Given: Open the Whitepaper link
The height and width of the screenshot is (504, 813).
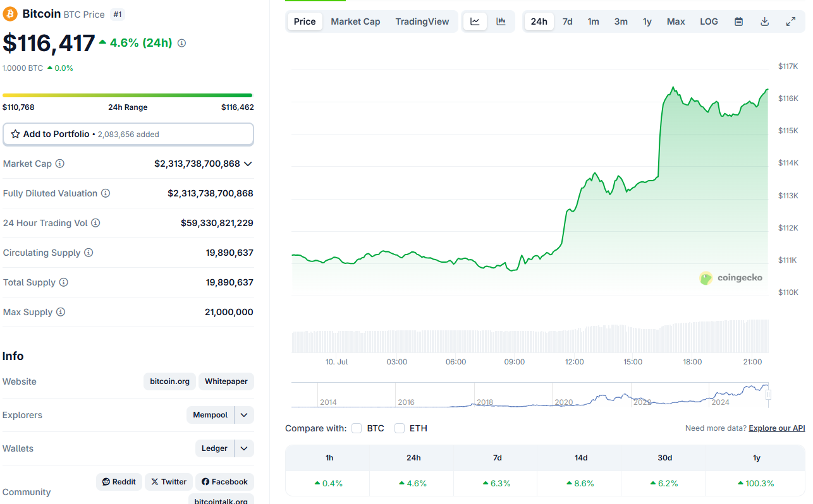Looking at the screenshot, I should 226,381.
